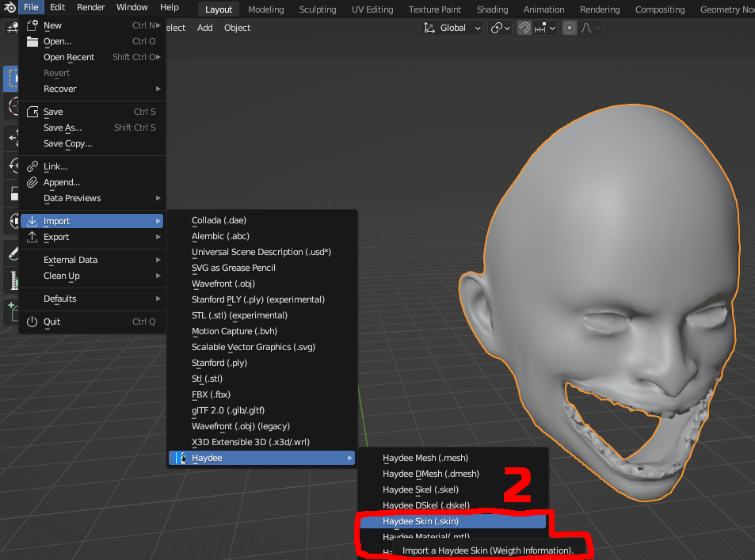Viewport: 755px width, 560px height.
Task: Expand the Data Previews submenu
Action: [x=92, y=198]
